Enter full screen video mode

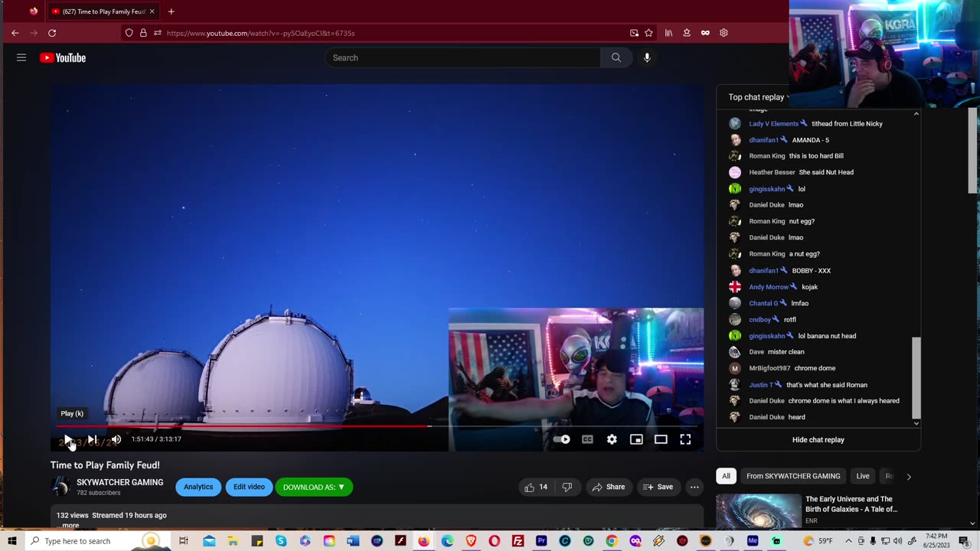click(x=685, y=439)
